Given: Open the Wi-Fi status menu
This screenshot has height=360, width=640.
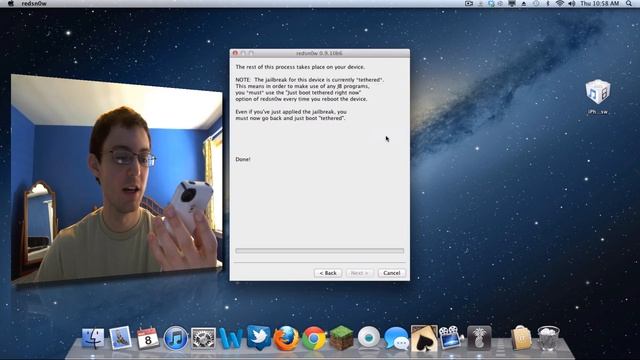Looking at the screenshot, I should [x=560, y=3].
